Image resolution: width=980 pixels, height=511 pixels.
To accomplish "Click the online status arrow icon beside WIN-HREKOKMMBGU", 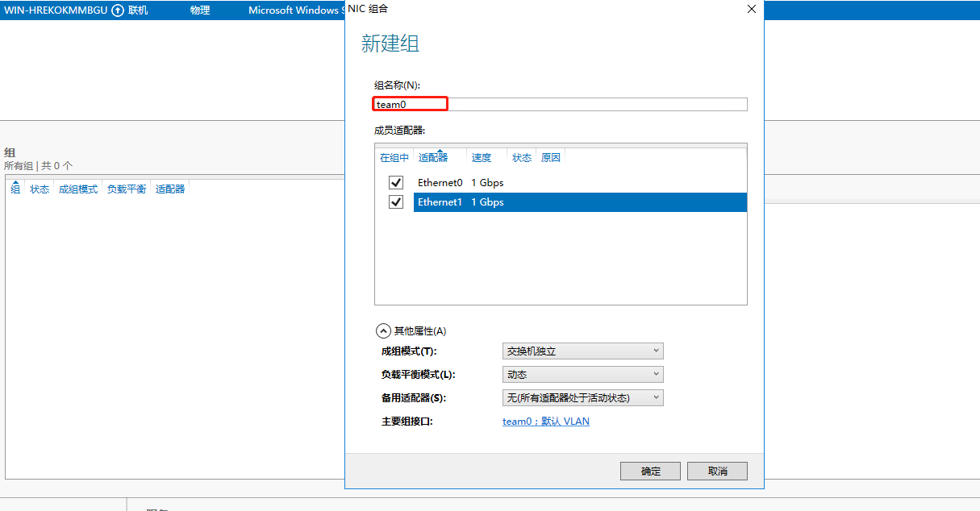I will pyautogui.click(x=118, y=10).
